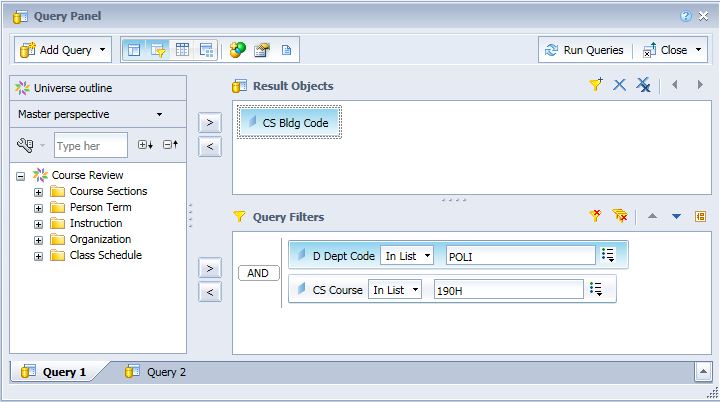Open value list options for D Dept Code

tap(608, 255)
